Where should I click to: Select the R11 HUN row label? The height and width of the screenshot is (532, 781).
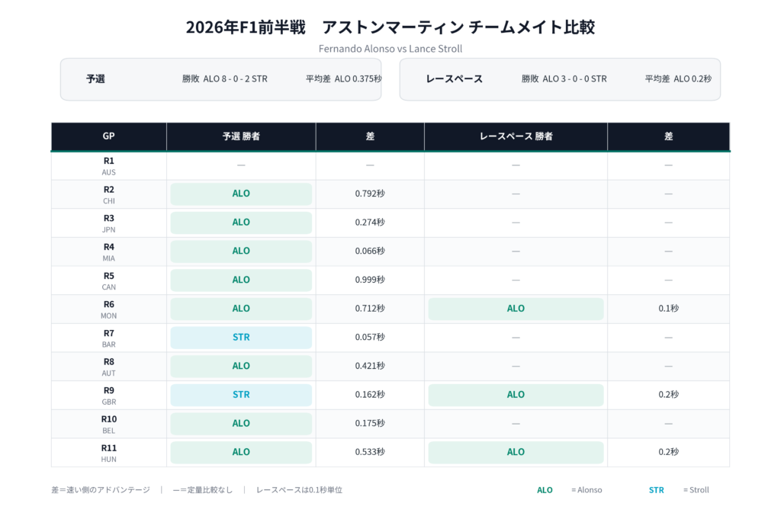point(108,453)
